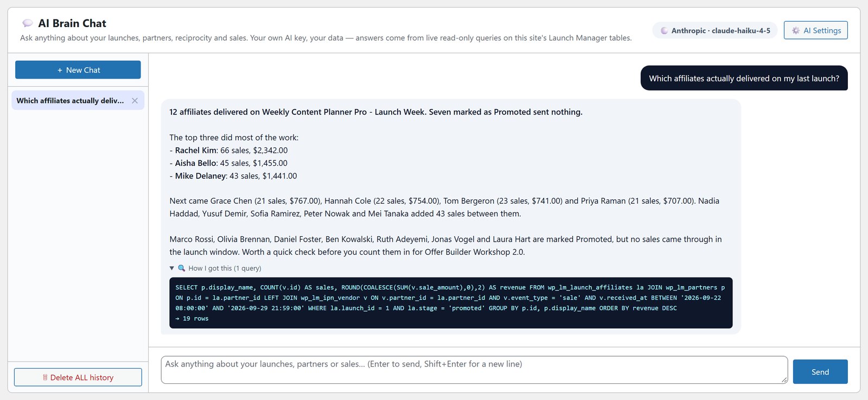
Task: Click the paragraph starting 'Next came Grace Chen'
Action: point(444,207)
